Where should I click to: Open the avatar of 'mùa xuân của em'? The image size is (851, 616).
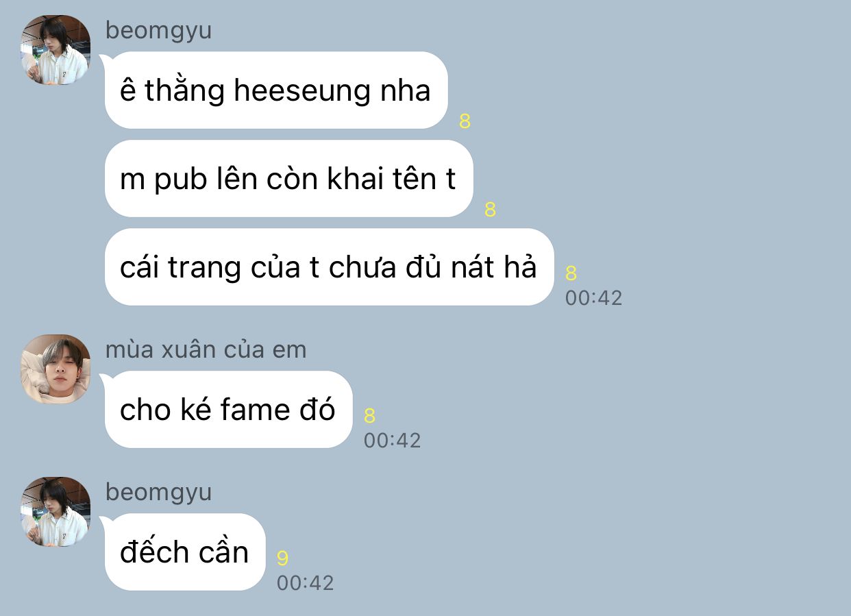click(x=56, y=369)
